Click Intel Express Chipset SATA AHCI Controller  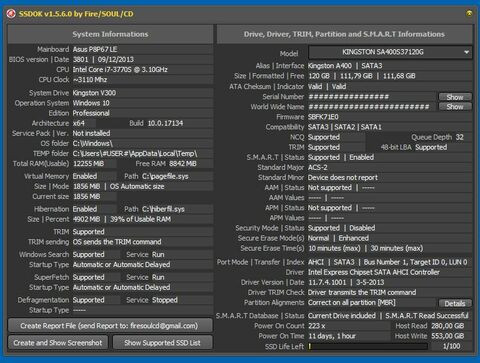[374, 272]
